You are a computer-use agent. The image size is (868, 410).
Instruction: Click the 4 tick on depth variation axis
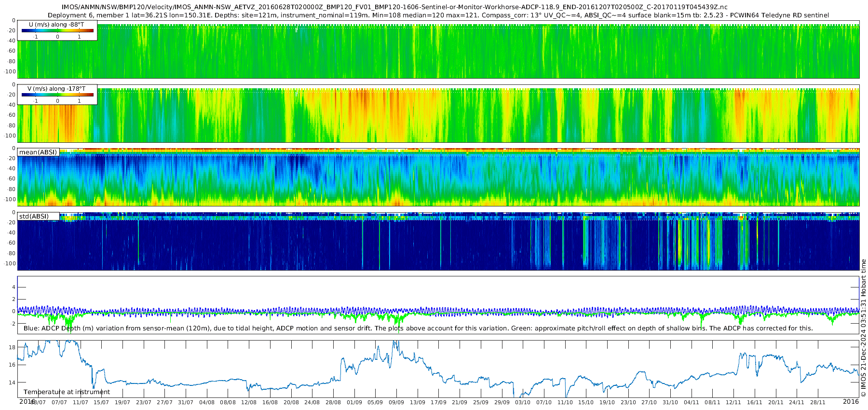click(14, 287)
